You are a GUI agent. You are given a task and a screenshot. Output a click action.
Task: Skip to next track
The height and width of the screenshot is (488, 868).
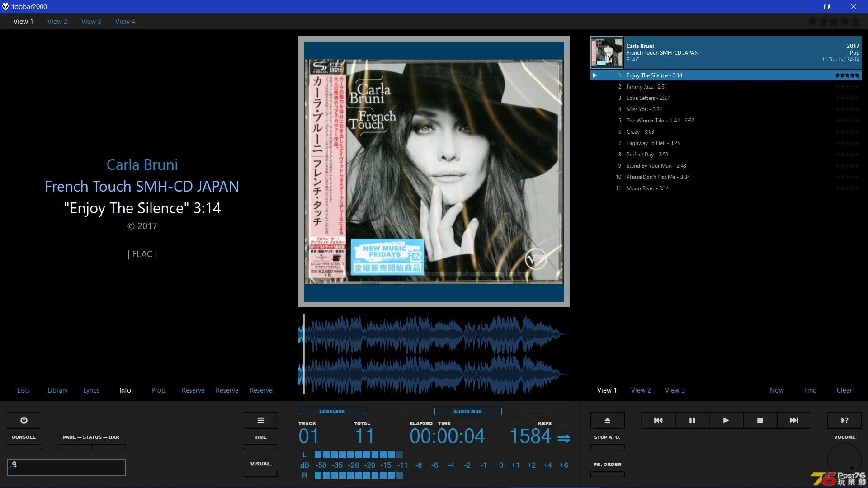pyautogui.click(x=794, y=420)
